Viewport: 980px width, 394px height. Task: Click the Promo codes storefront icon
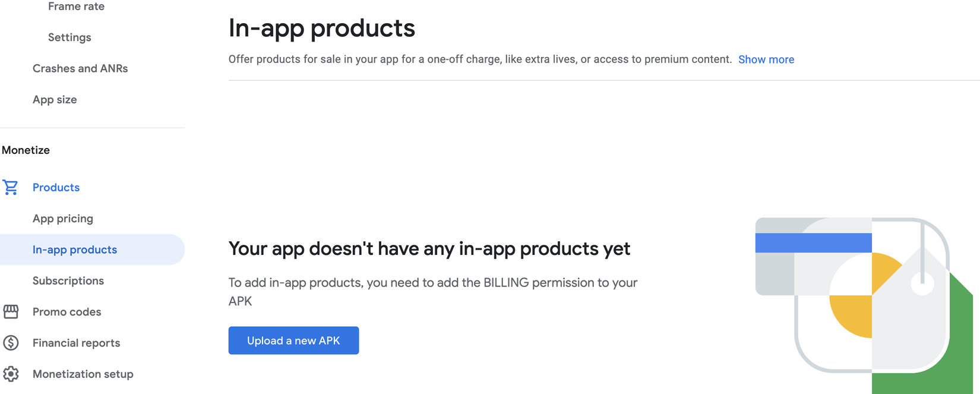point(11,311)
